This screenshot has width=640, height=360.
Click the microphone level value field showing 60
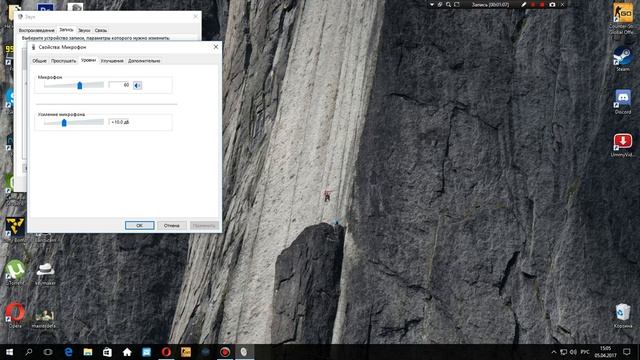pyautogui.click(x=119, y=85)
